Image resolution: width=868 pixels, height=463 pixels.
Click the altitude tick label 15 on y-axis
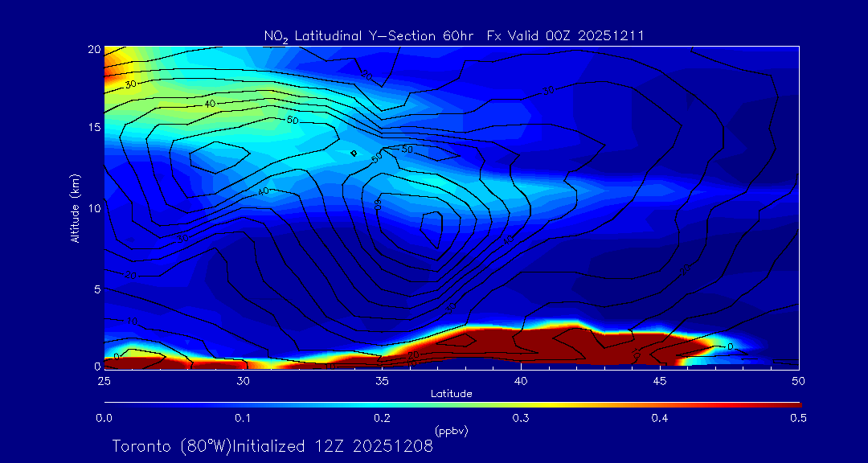click(92, 128)
